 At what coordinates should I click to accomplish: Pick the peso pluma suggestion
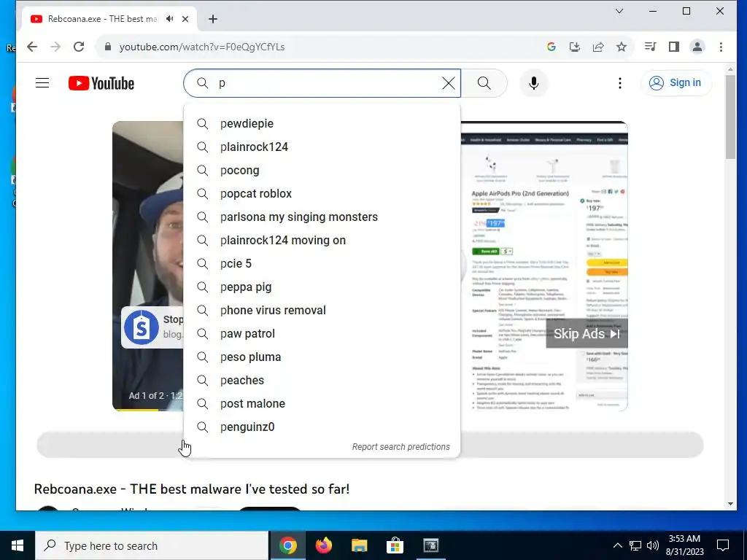[x=322, y=357]
